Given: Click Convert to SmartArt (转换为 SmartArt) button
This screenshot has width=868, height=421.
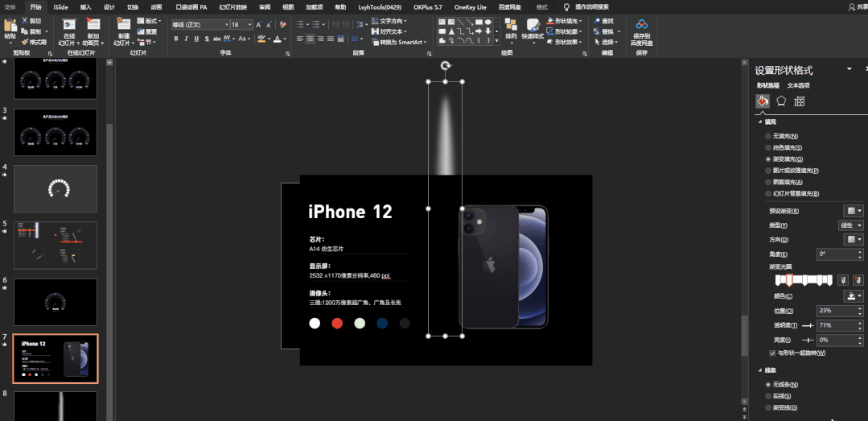Looking at the screenshot, I should [x=399, y=42].
